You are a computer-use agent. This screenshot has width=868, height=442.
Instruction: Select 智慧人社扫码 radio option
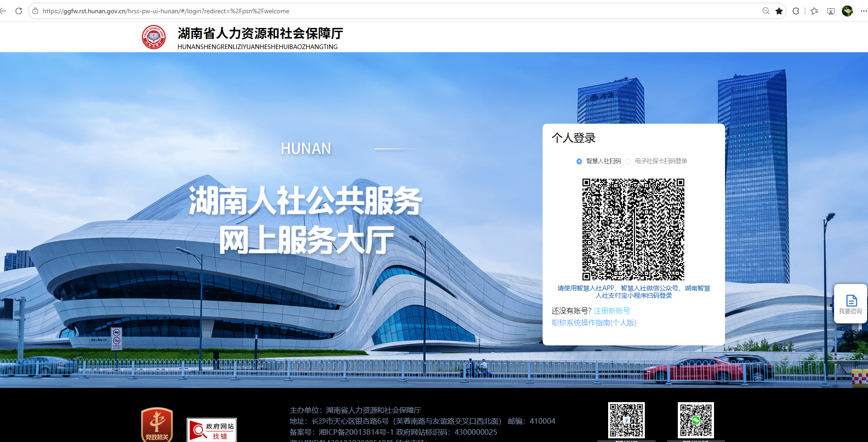(579, 161)
